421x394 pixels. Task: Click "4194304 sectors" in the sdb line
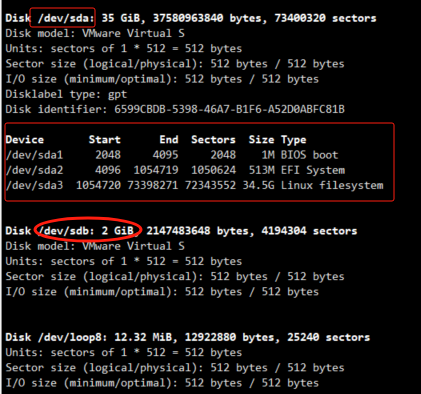(x=309, y=231)
